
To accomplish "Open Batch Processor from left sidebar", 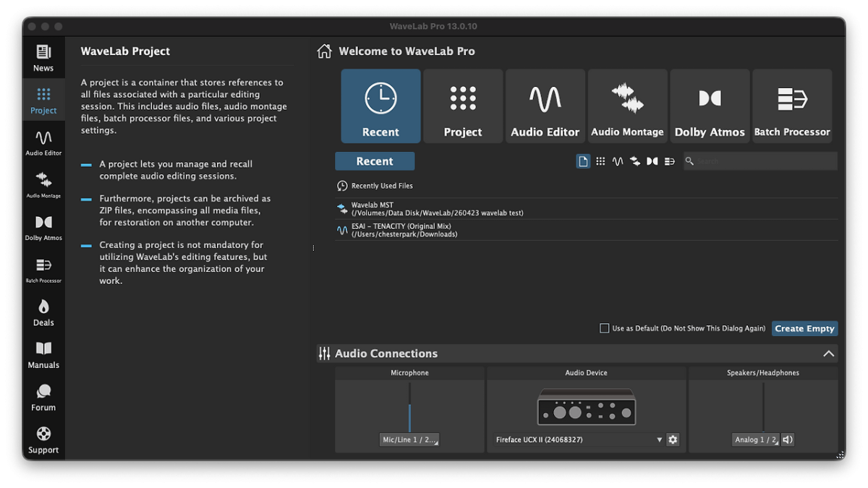I will pyautogui.click(x=43, y=270).
